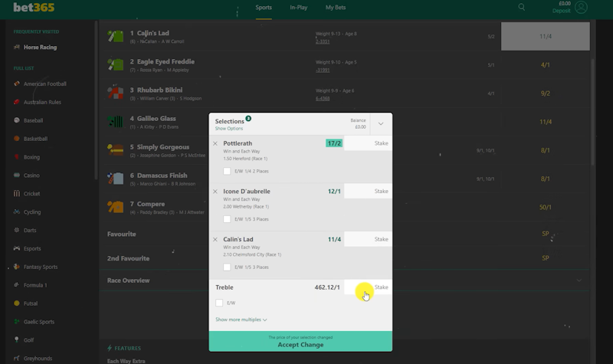Expand Show more multiples
The image size is (613, 364).
pos(241,320)
